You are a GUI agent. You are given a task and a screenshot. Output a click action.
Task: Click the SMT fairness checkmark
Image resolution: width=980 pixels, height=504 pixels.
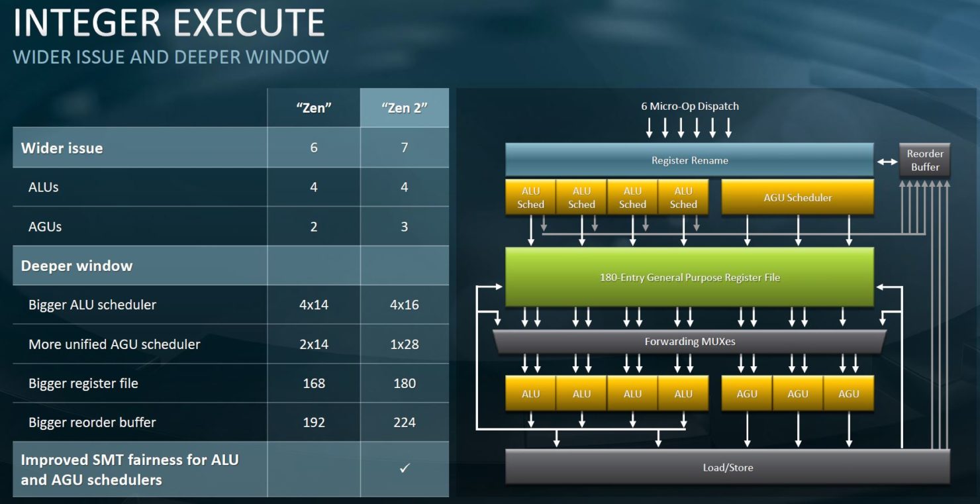point(405,468)
